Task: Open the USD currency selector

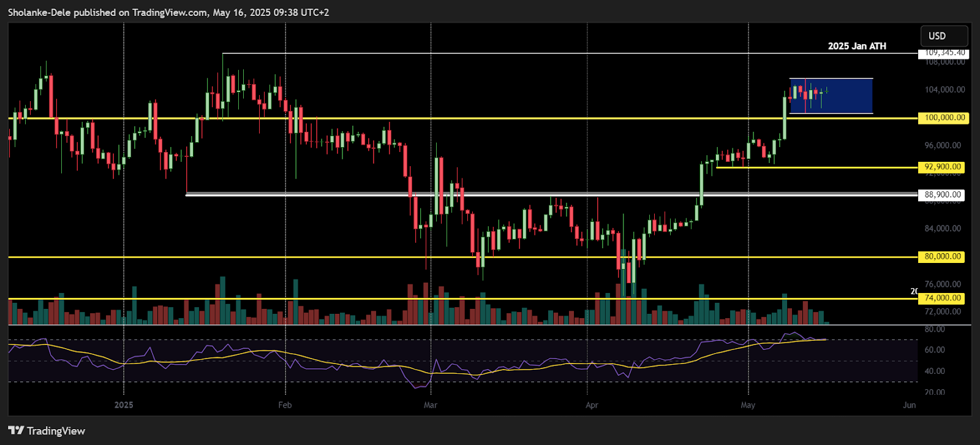Action: [x=944, y=36]
